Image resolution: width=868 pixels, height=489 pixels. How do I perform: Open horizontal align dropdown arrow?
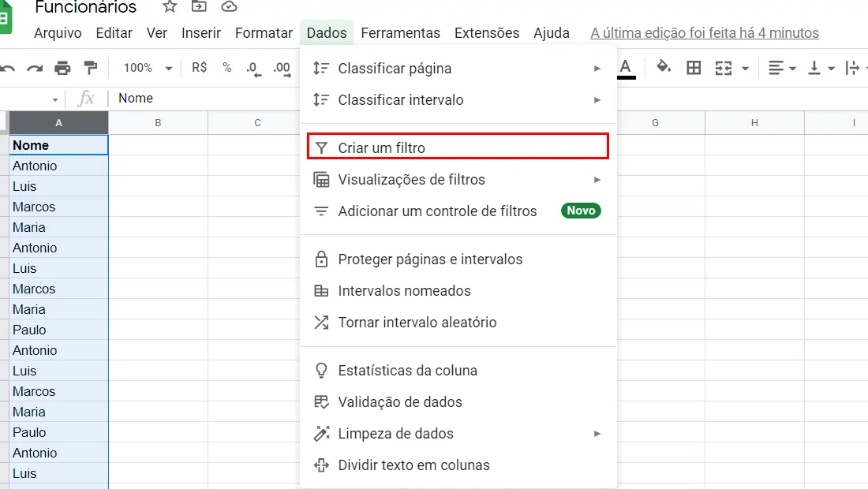(792, 69)
